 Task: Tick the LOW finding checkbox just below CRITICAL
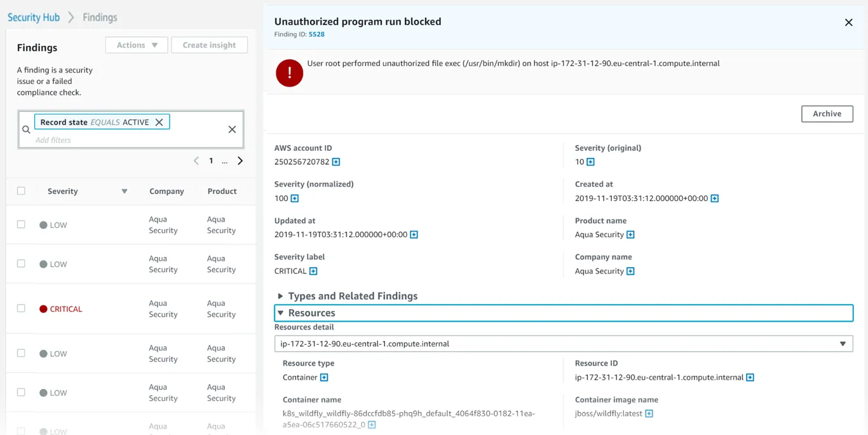(x=21, y=353)
